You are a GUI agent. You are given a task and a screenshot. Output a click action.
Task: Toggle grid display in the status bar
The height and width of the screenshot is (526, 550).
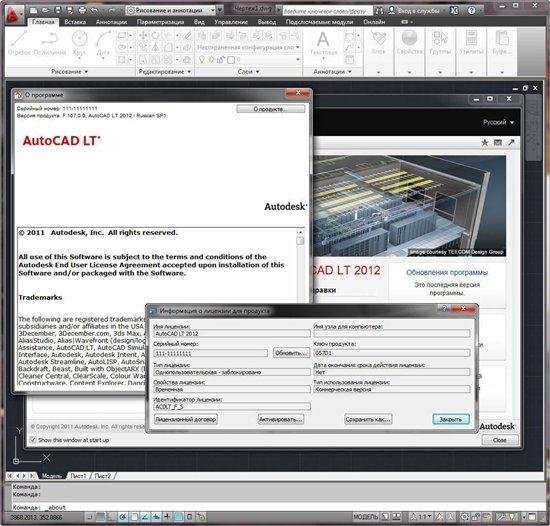(101, 517)
